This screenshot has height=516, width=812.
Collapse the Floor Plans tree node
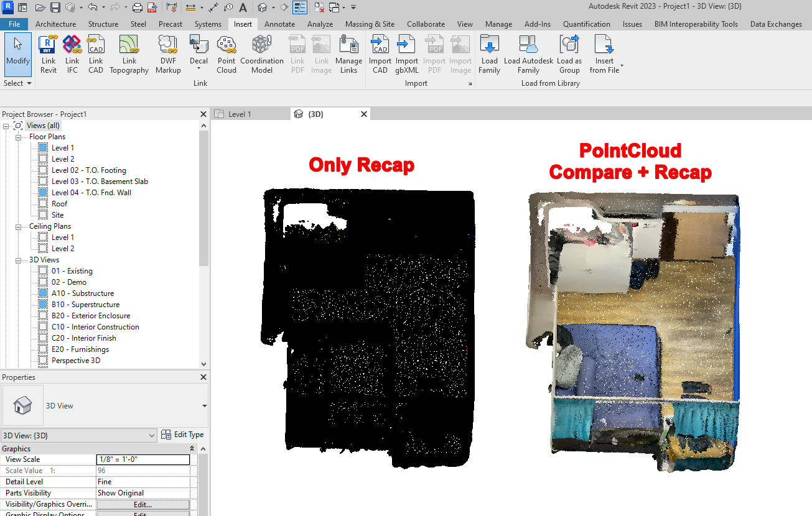click(x=19, y=137)
